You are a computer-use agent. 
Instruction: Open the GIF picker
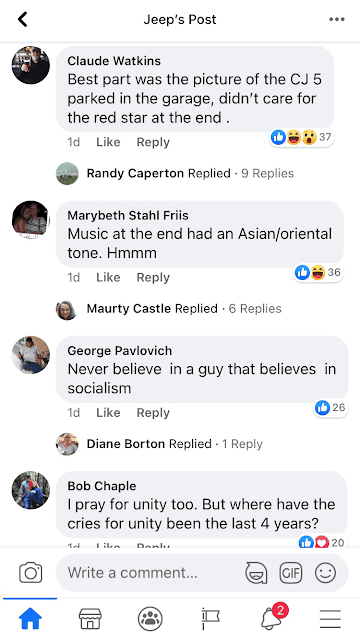tap(291, 573)
